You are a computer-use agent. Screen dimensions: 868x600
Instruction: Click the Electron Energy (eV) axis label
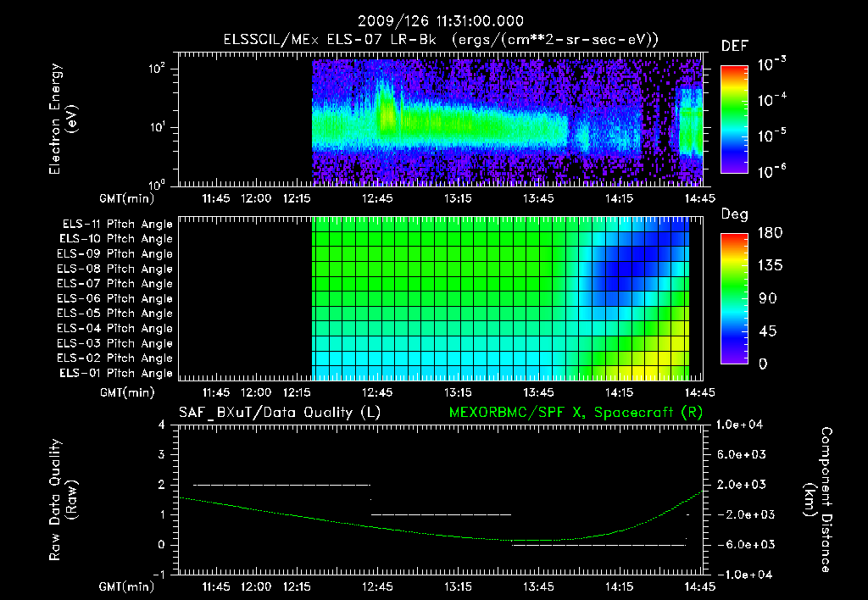pyautogui.click(x=63, y=119)
